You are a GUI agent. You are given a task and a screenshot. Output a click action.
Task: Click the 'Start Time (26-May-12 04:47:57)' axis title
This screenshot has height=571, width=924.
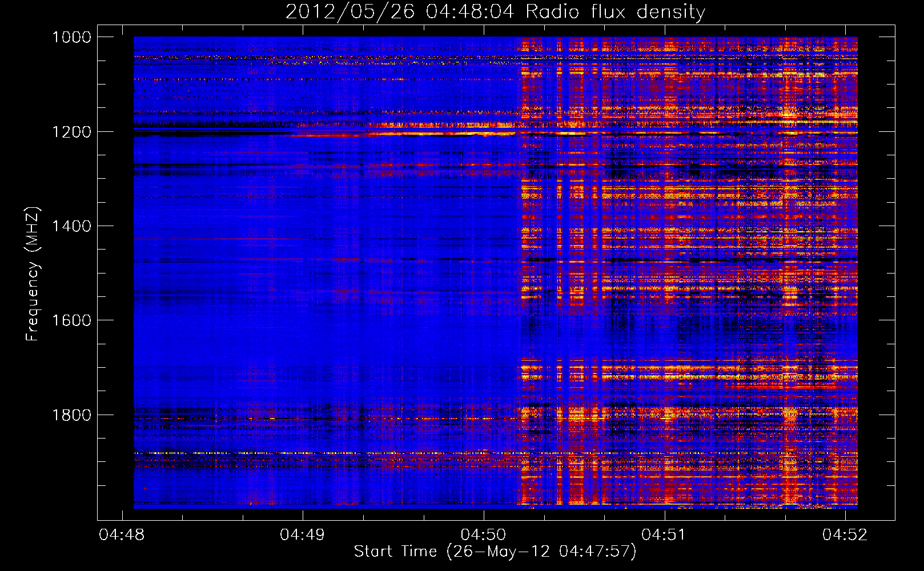click(x=495, y=552)
